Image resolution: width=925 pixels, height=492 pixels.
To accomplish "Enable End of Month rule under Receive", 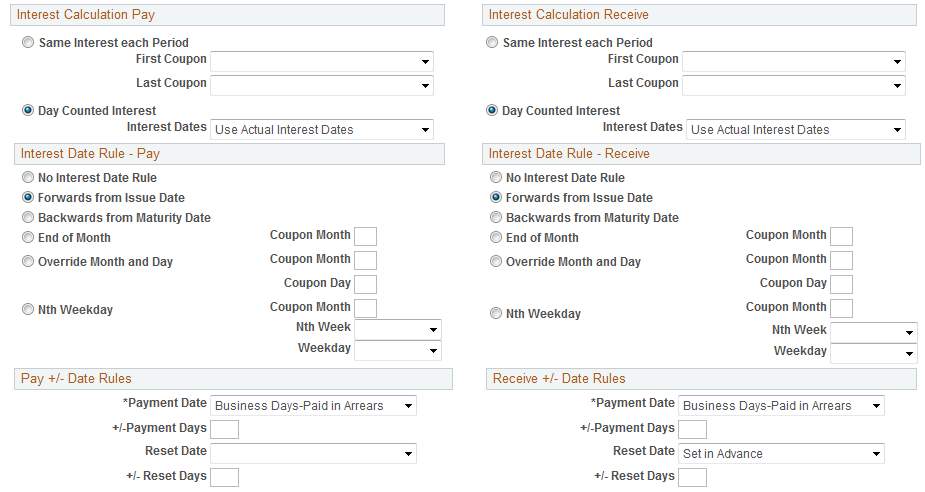I will [496, 238].
